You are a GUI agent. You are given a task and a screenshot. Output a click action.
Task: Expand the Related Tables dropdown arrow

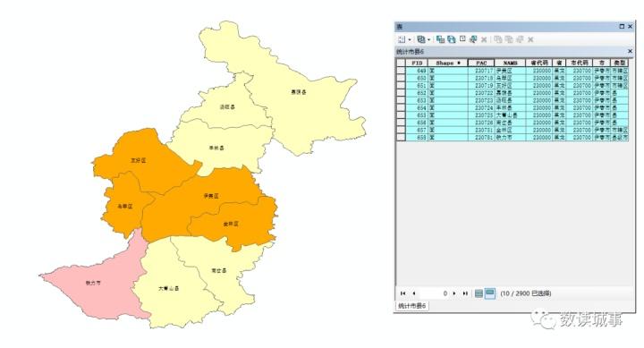[x=428, y=39]
